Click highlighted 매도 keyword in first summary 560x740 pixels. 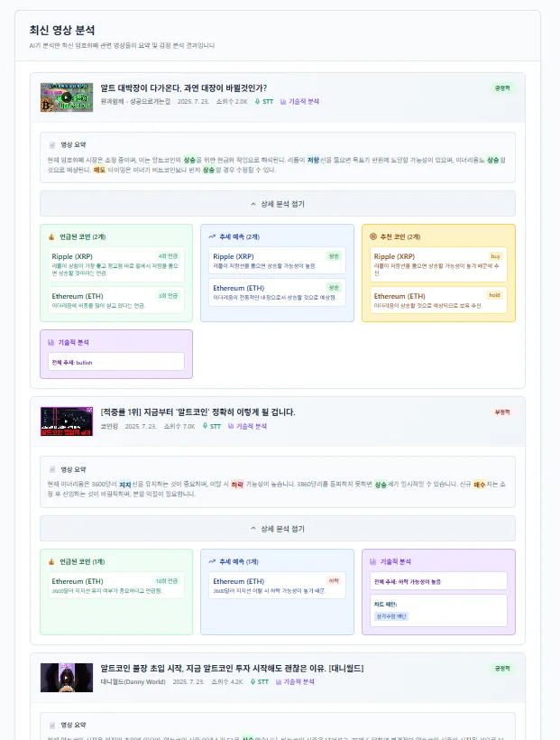[99, 170]
